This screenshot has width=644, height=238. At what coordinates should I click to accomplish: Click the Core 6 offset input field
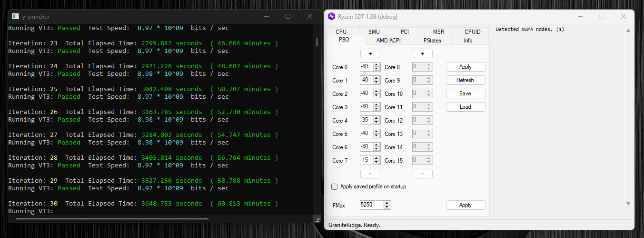[367, 147]
